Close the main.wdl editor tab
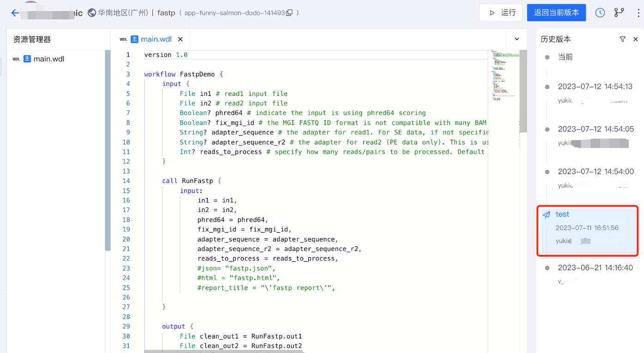Screen dimensions: 644x353 click(181, 39)
